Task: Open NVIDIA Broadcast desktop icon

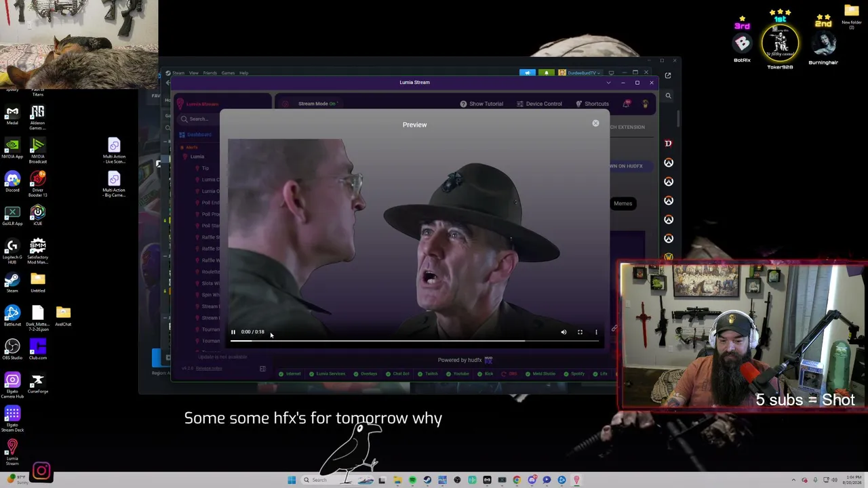Action: pyautogui.click(x=38, y=150)
